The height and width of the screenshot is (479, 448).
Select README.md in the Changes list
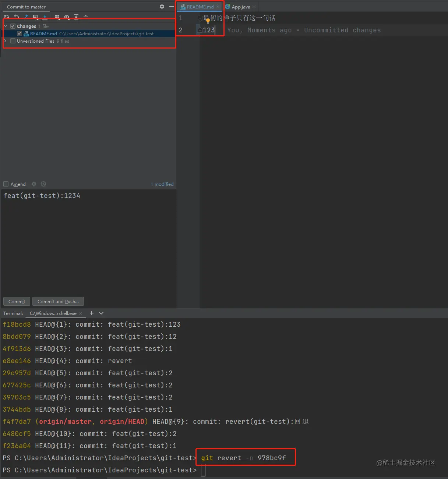[x=89, y=33]
